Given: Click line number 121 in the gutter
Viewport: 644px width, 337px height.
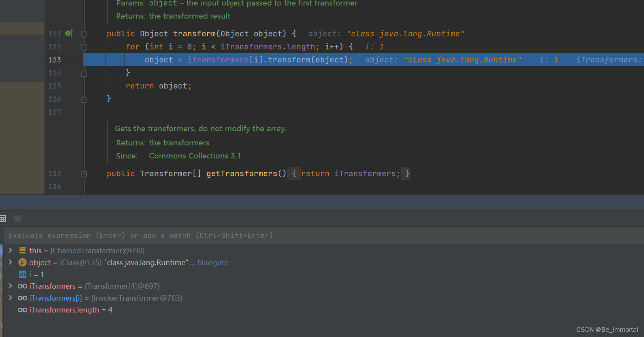Looking at the screenshot, I should tap(55, 34).
